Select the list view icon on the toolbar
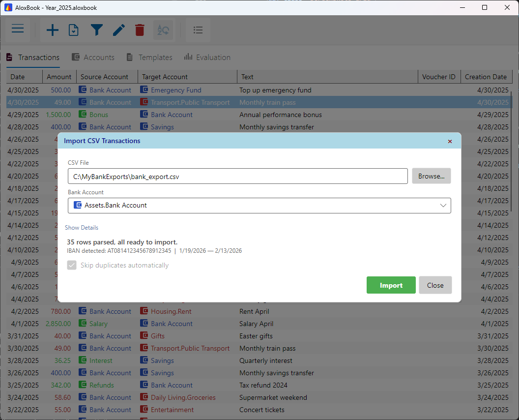The image size is (519, 420). click(x=198, y=30)
